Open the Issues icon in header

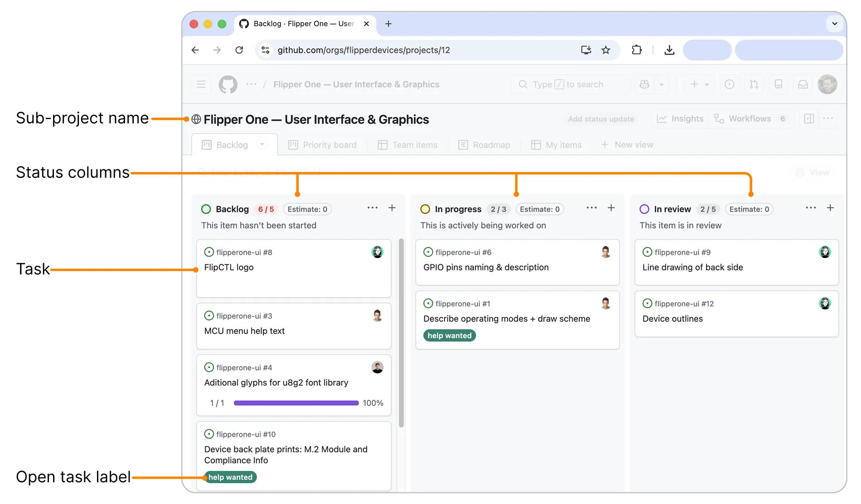point(729,84)
